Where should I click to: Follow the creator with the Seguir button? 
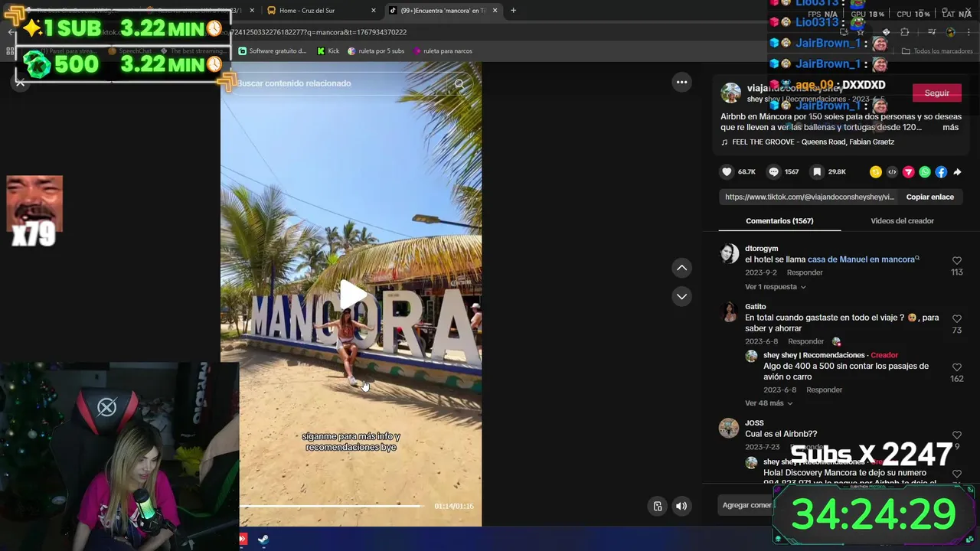coord(936,93)
